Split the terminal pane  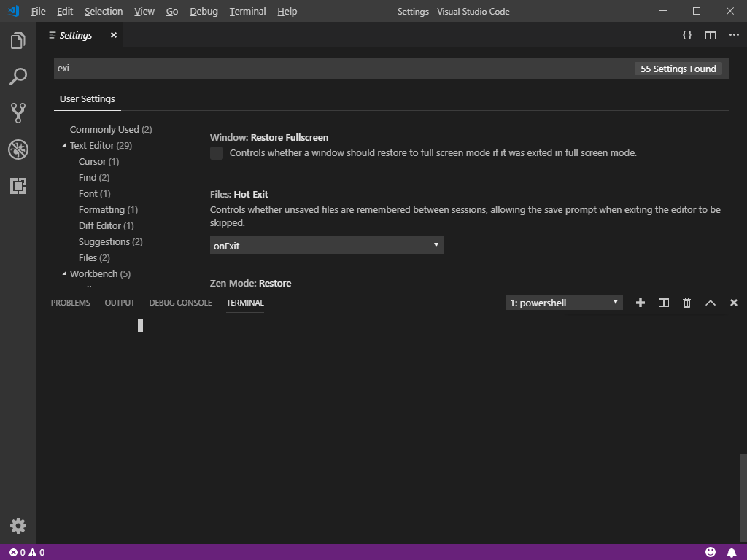(x=663, y=303)
